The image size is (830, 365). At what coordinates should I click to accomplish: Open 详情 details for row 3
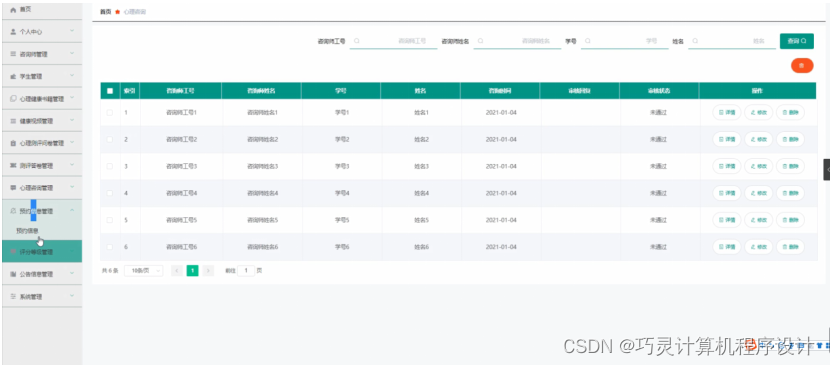(727, 166)
